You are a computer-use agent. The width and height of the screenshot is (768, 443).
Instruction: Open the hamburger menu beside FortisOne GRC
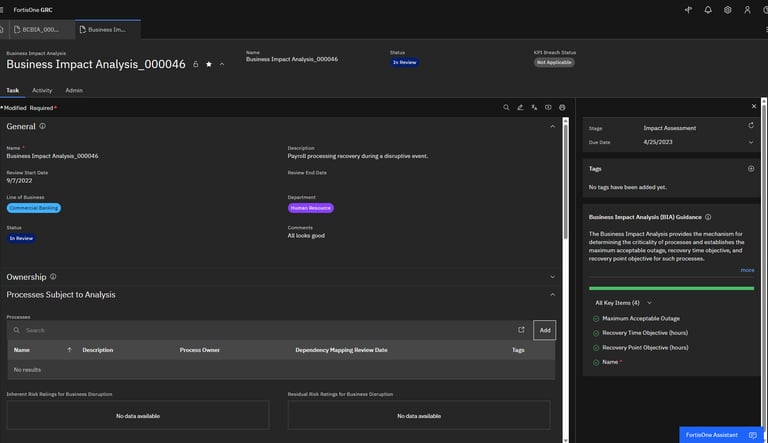[2, 10]
